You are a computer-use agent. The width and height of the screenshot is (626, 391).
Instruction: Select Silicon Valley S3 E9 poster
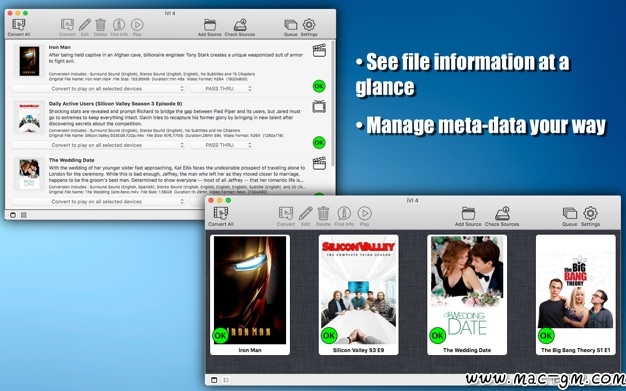[x=359, y=295]
